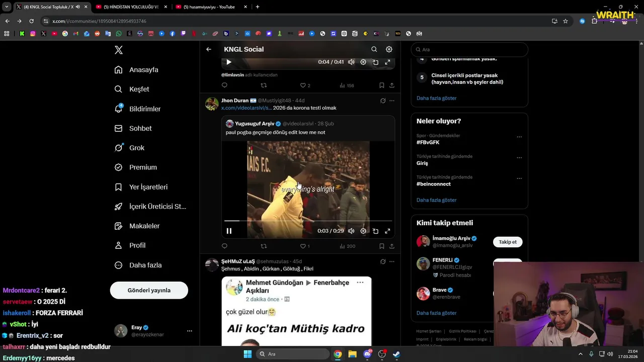Open a new browser tab
Screen dimensions: 644x362
pos(258,7)
